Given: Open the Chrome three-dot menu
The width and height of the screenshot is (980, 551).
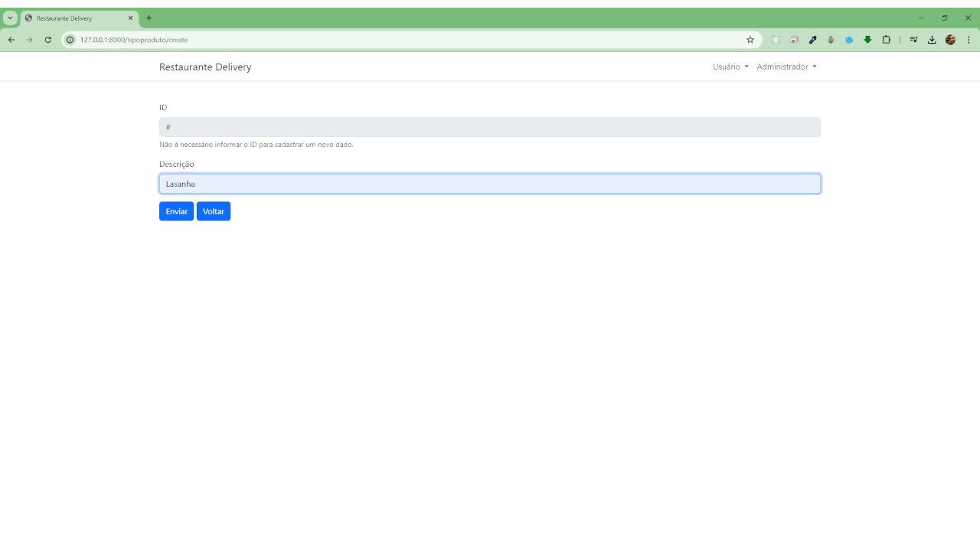Looking at the screenshot, I should pyautogui.click(x=969, y=40).
